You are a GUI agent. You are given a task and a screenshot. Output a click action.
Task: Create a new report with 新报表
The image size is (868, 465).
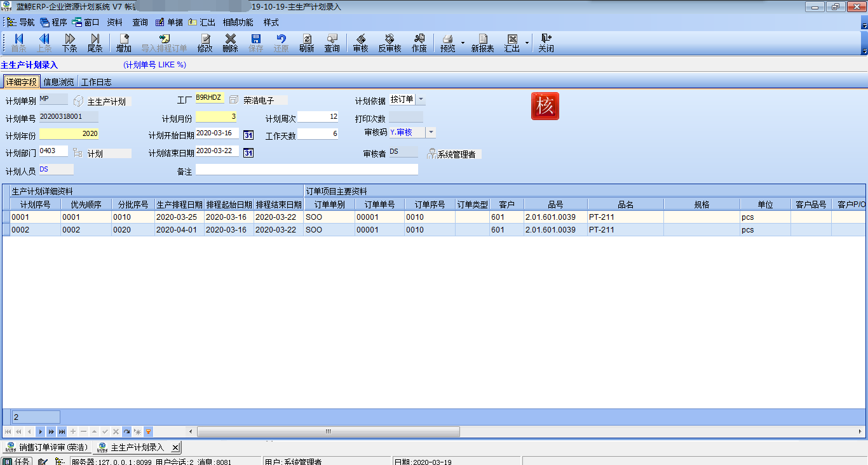tap(483, 43)
